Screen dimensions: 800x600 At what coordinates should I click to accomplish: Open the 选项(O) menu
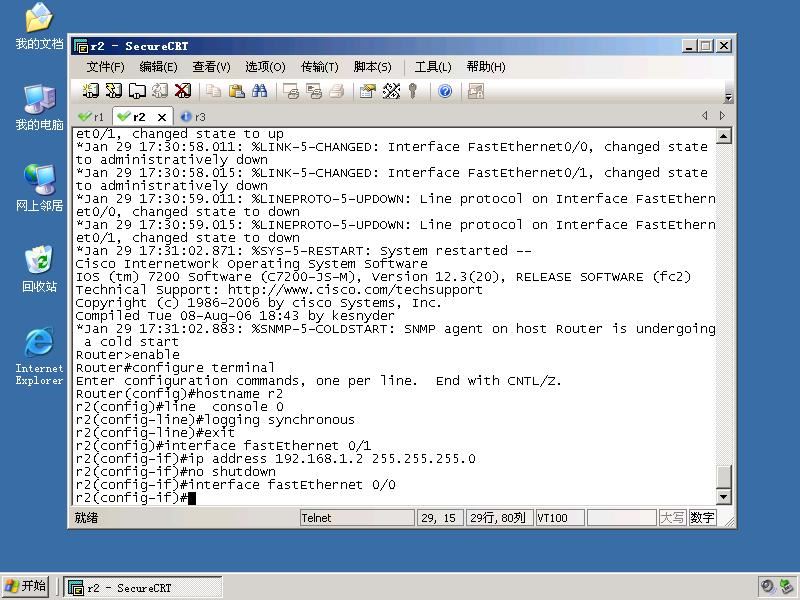point(265,67)
